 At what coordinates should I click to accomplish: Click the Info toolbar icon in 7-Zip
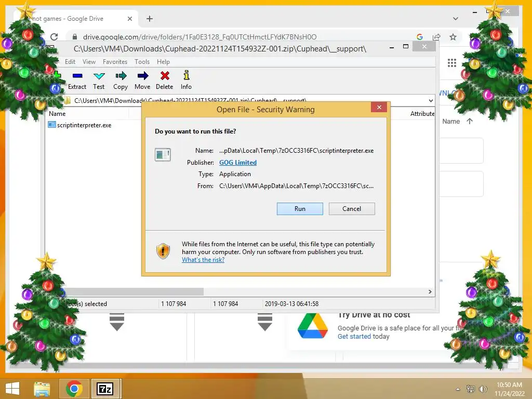(x=186, y=81)
